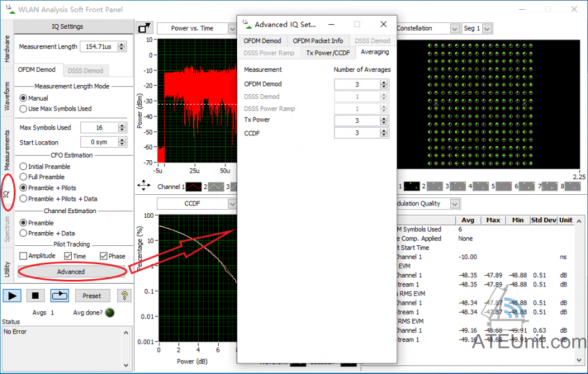Screen dimensions: 588x374
Task: Select constellation trace 2 swatch
Action: [434, 186]
